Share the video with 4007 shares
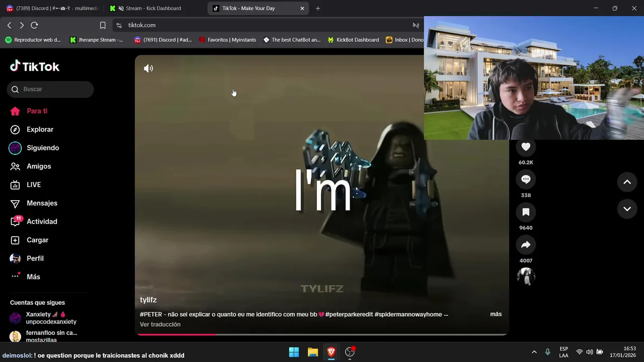This screenshot has height=362, width=644. pyautogui.click(x=526, y=245)
